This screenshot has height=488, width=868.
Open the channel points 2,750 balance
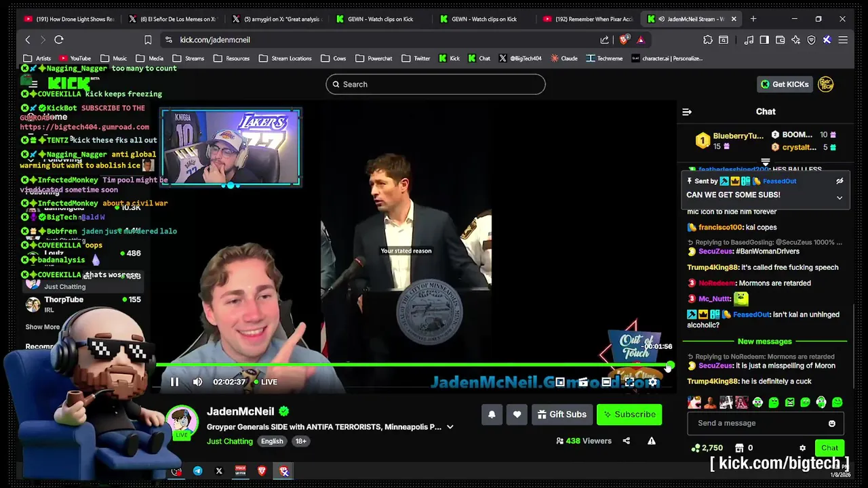[x=707, y=448]
